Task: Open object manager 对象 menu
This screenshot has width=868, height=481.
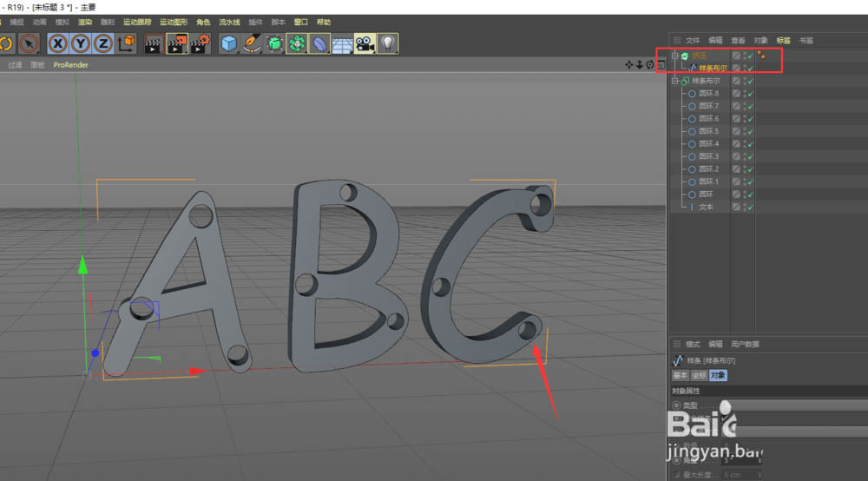Action: coord(760,41)
